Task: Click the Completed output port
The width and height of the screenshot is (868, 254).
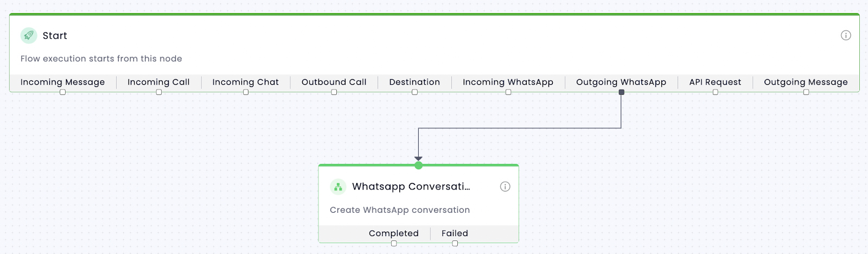Action: tap(394, 244)
